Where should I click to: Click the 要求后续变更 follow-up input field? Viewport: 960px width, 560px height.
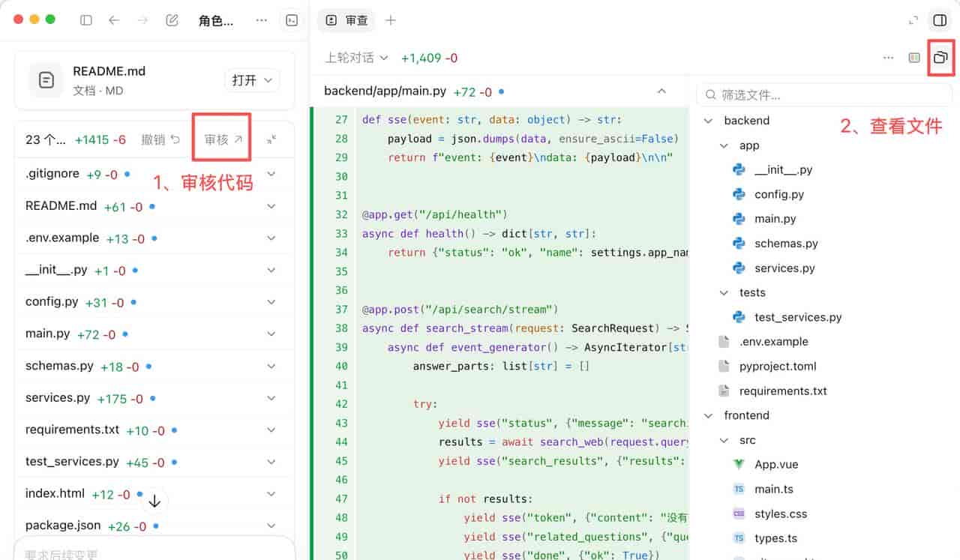[154, 550]
